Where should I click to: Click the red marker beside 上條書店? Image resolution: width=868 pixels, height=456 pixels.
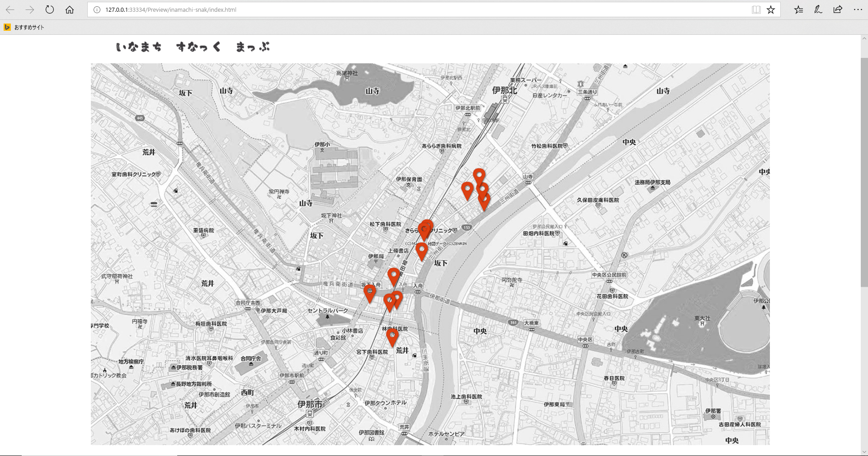coord(421,250)
